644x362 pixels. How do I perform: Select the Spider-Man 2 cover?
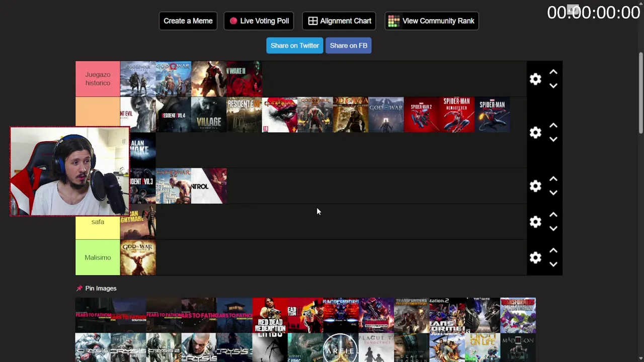tap(422, 115)
